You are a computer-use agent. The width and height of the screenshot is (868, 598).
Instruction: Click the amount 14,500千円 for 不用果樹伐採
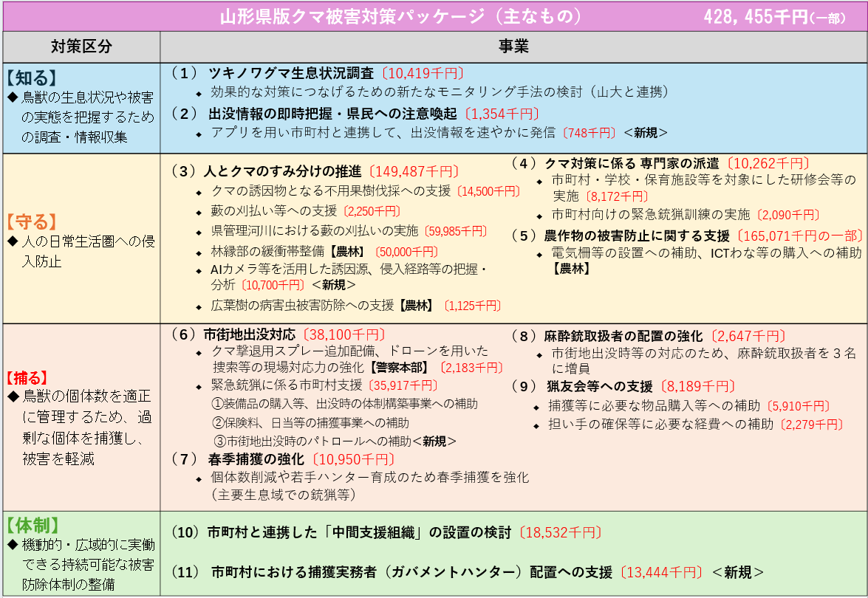tap(489, 191)
